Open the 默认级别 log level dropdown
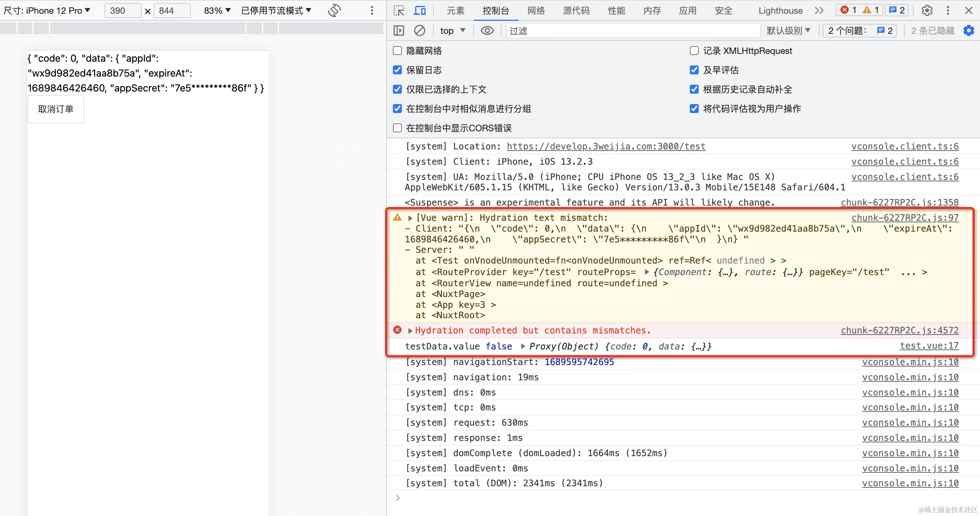This screenshot has width=980, height=516. click(788, 30)
